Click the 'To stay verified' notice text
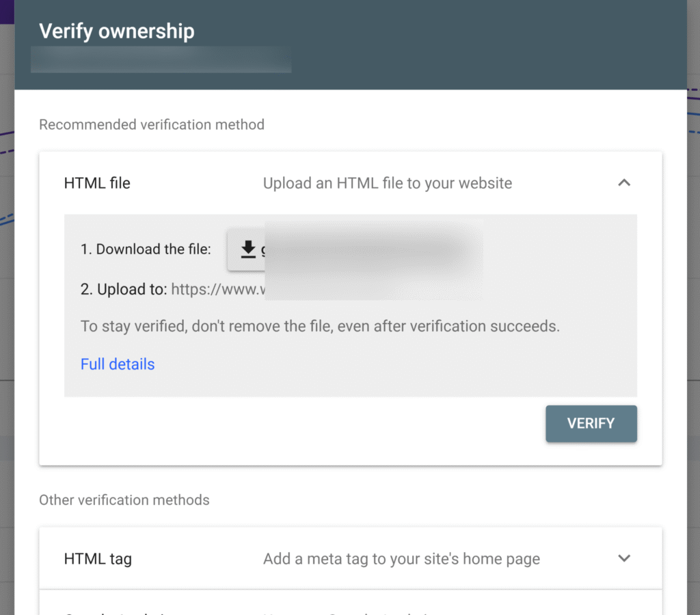700x615 pixels. pos(320,326)
